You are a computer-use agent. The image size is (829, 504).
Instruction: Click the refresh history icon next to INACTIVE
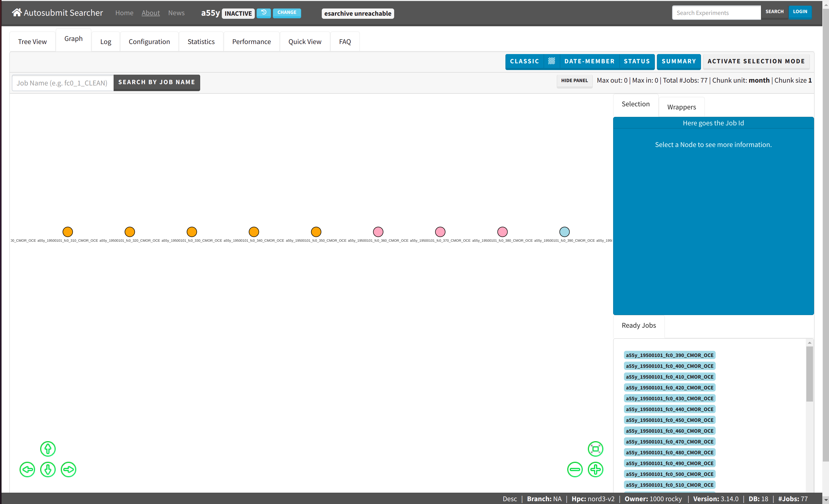[264, 13]
